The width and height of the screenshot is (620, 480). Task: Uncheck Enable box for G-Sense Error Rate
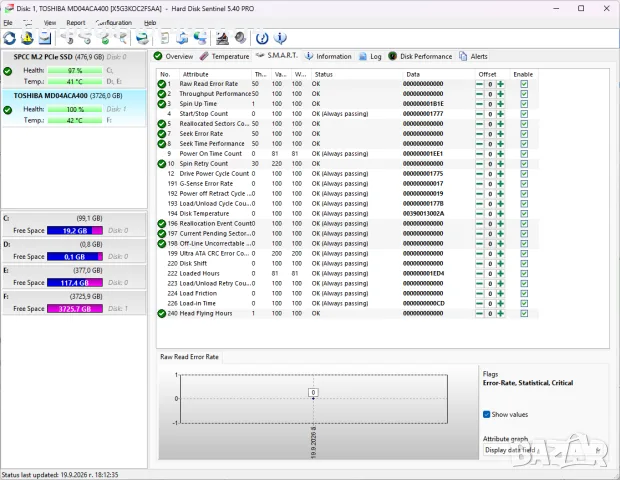coord(524,184)
